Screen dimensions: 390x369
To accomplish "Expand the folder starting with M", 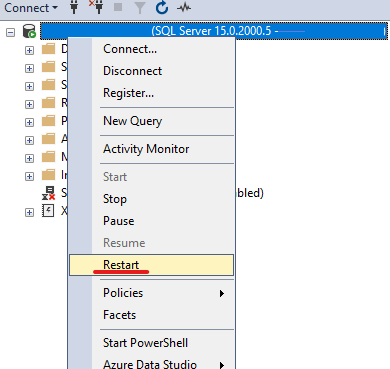I will [29, 158].
